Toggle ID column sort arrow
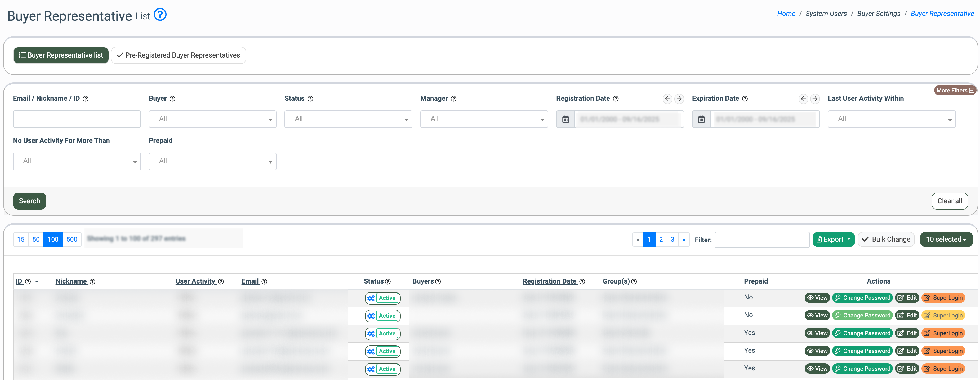The image size is (980, 380). coord(37,282)
